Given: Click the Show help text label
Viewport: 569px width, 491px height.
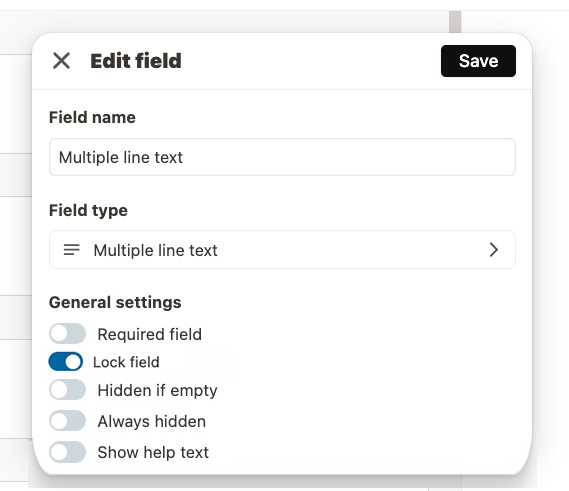Looking at the screenshot, I should coord(153,453).
